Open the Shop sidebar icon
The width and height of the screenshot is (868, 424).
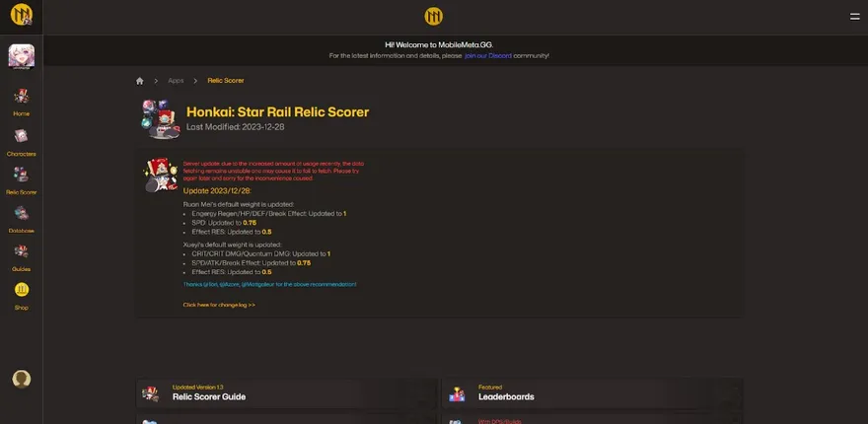[21, 291]
